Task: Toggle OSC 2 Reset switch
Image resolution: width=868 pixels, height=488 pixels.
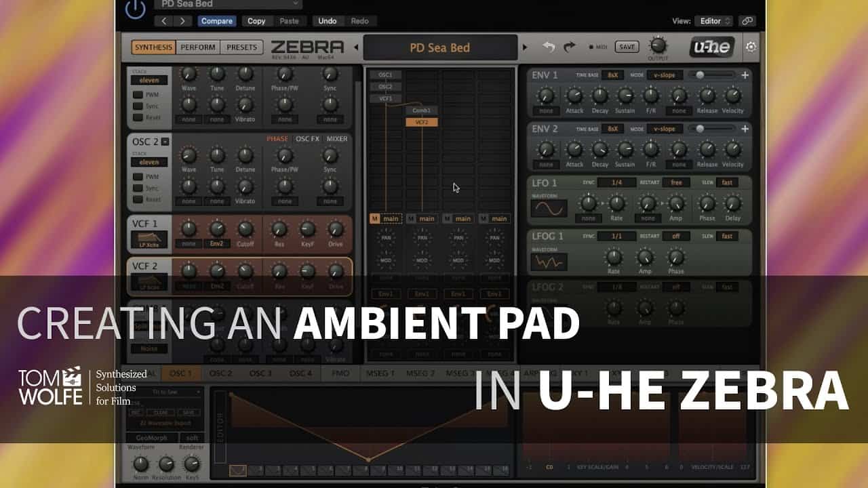Action: (138, 199)
